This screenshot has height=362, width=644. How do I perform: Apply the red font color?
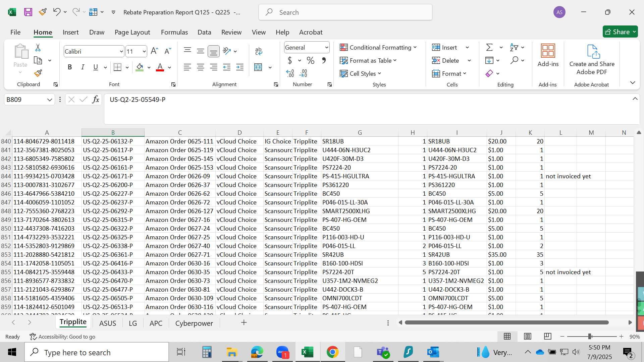coord(160,67)
